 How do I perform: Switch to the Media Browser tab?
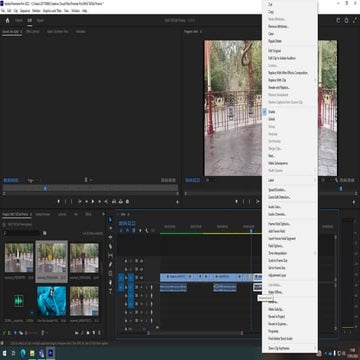point(43,214)
